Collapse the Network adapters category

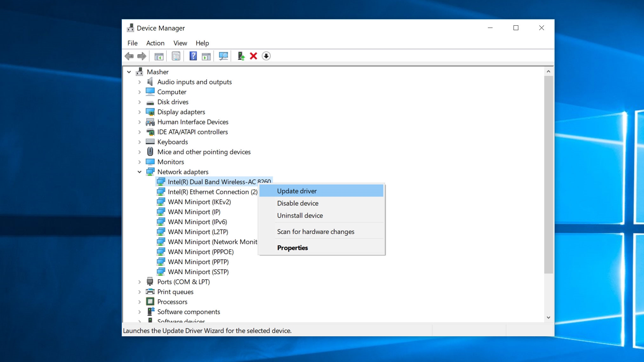[139, 172]
